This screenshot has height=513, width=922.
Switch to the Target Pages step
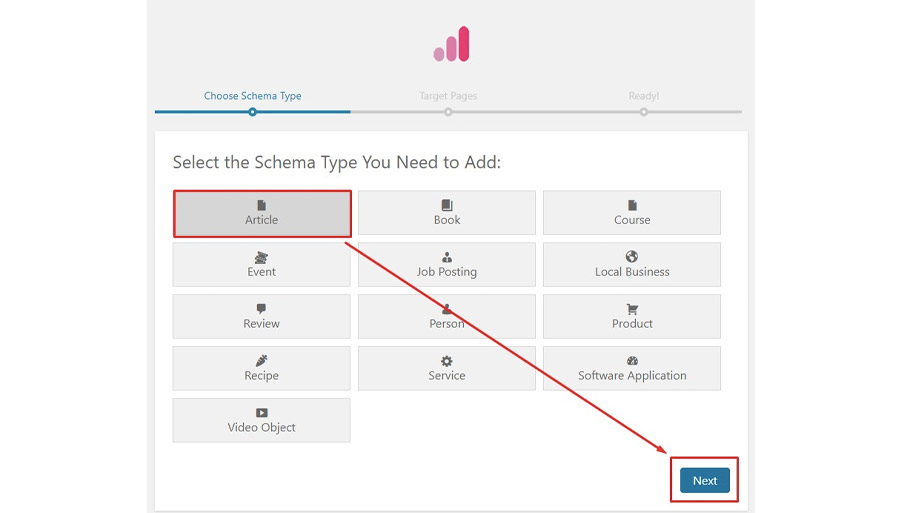click(448, 96)
